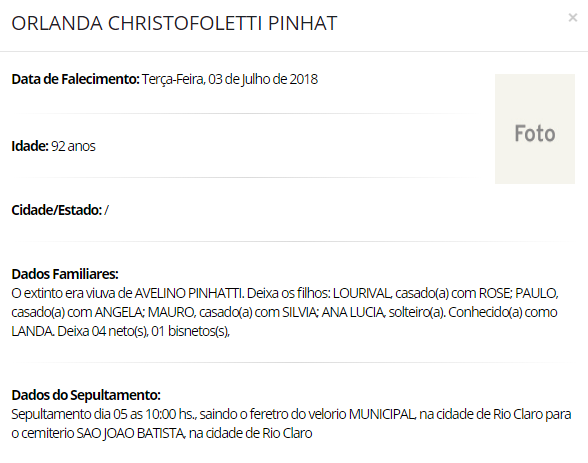Click the name LOURIVAL in family details
The width and height of the screenshot is (588, 463).
(x=362, y=293)
